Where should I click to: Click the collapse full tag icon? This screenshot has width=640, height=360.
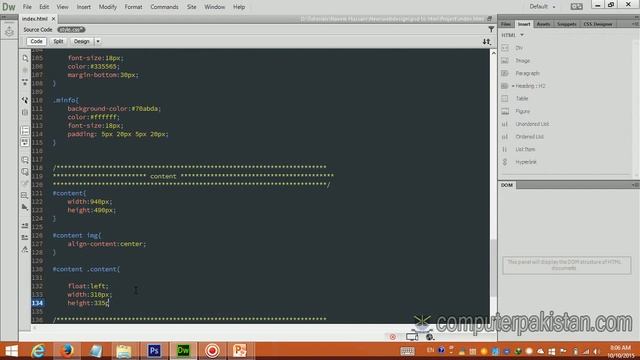(x=25, y=82)
